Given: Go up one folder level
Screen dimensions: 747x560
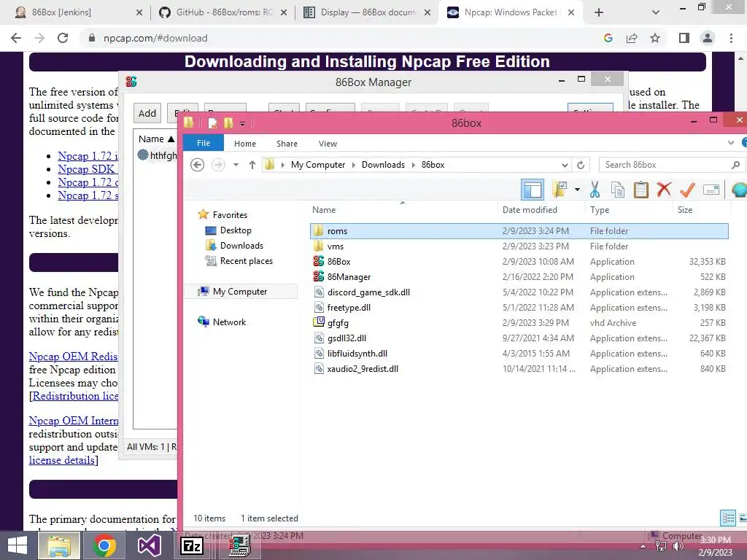Looking at the screenshot, I should click(x=252, y=165).
